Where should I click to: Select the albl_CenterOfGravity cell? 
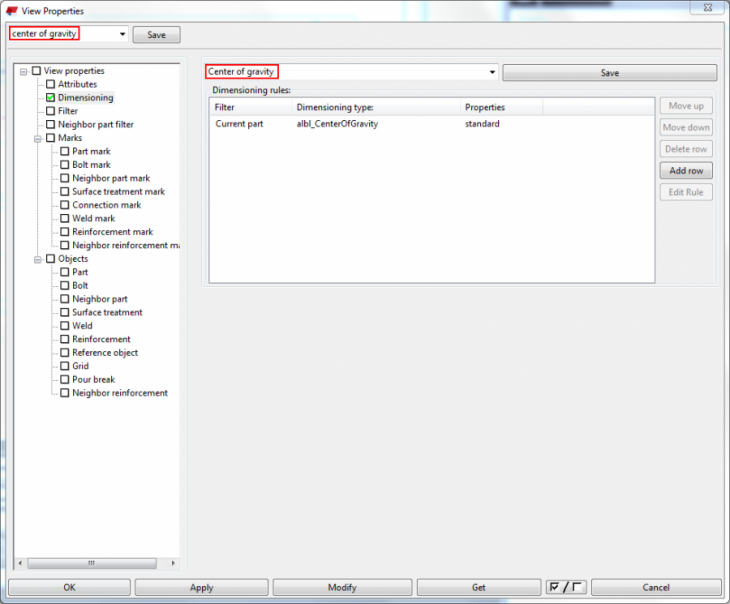(x=338, y=124)
